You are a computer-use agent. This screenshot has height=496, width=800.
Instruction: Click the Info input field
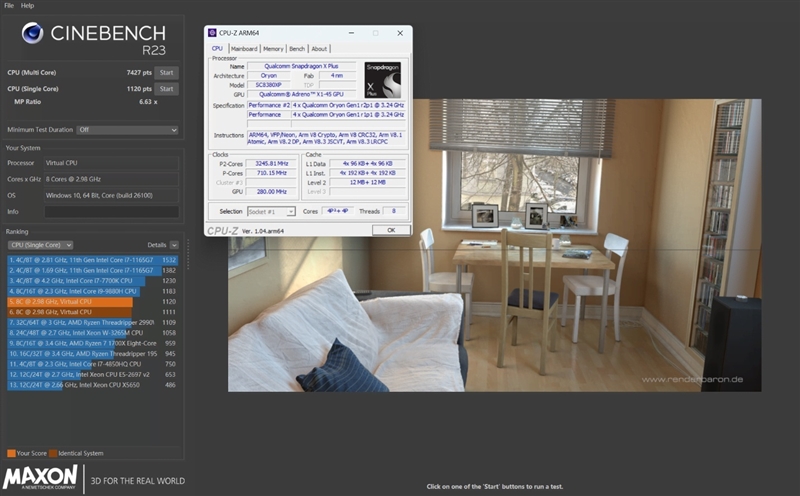pos(111,212)
